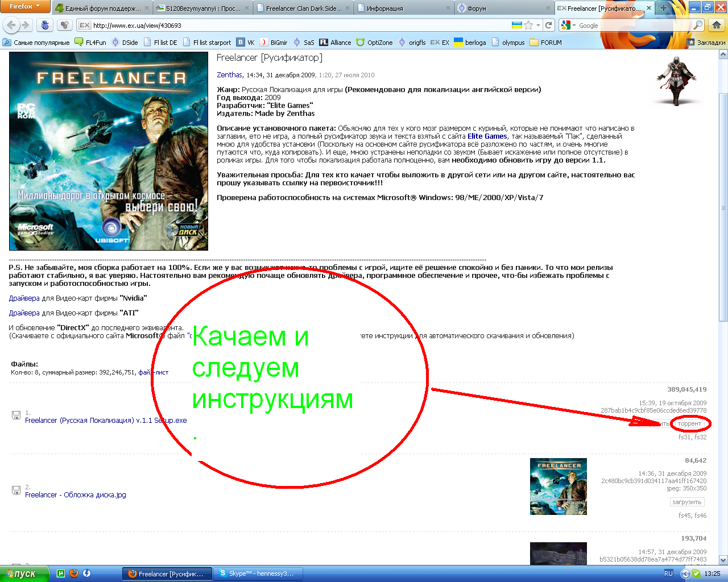Open the URL history dropdown arrow
This screenshot has height=582, width=728.
click(x=538, y=25)
